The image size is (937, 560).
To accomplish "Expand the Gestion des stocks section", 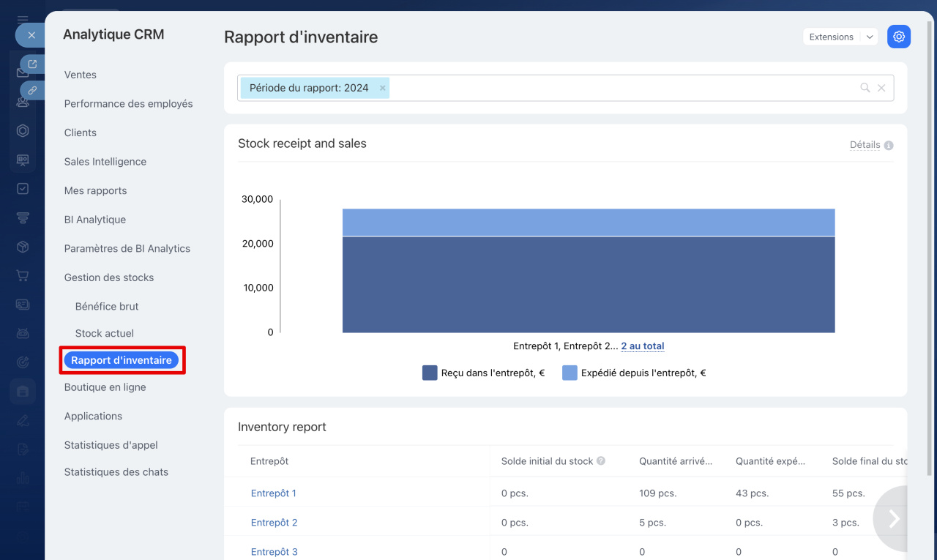I will pos(109,277).
